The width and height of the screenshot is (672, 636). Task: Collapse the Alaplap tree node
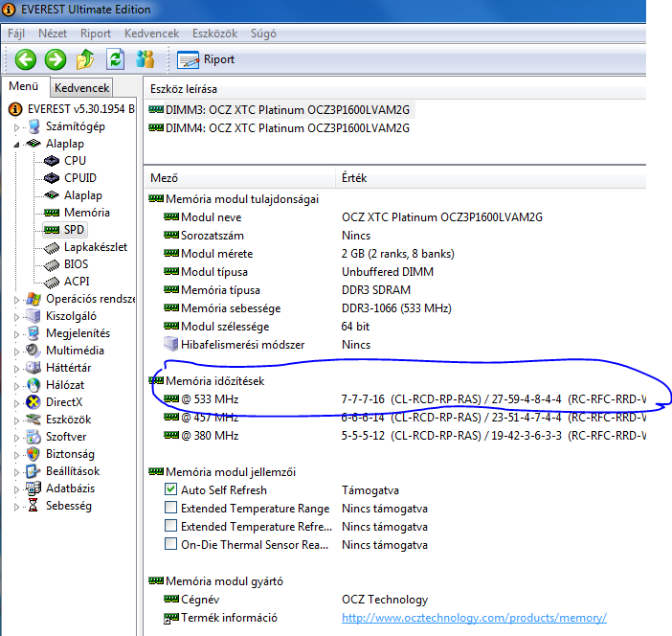(16, 145)
